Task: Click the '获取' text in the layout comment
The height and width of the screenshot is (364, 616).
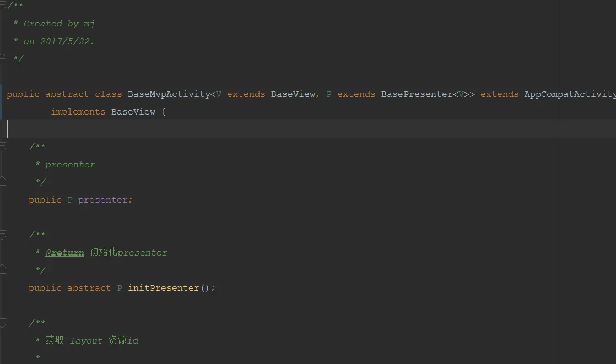Action: 54,340
